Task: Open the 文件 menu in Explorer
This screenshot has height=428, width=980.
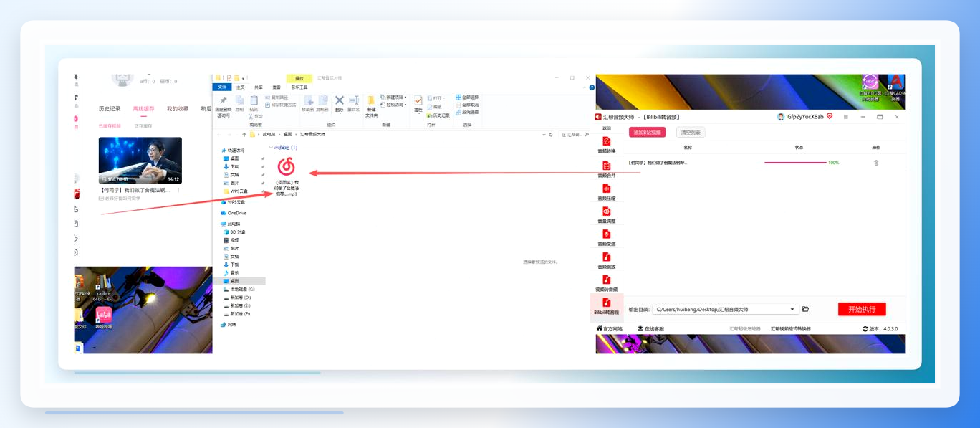Action: 222,87
